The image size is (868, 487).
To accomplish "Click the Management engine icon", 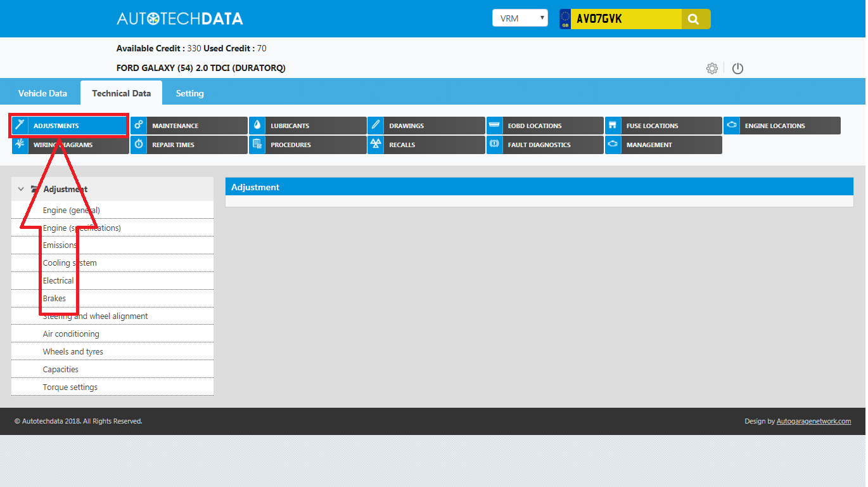I will pos(613,145).
